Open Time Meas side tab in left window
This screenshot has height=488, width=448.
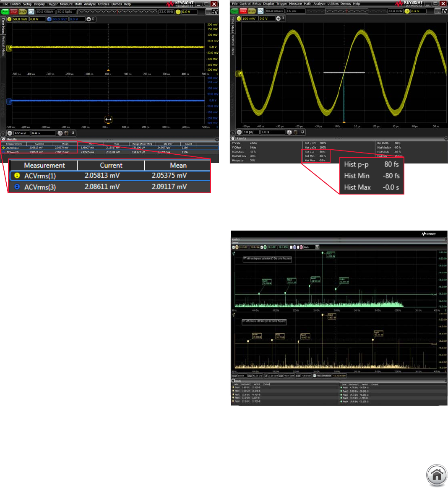(3, 26)
